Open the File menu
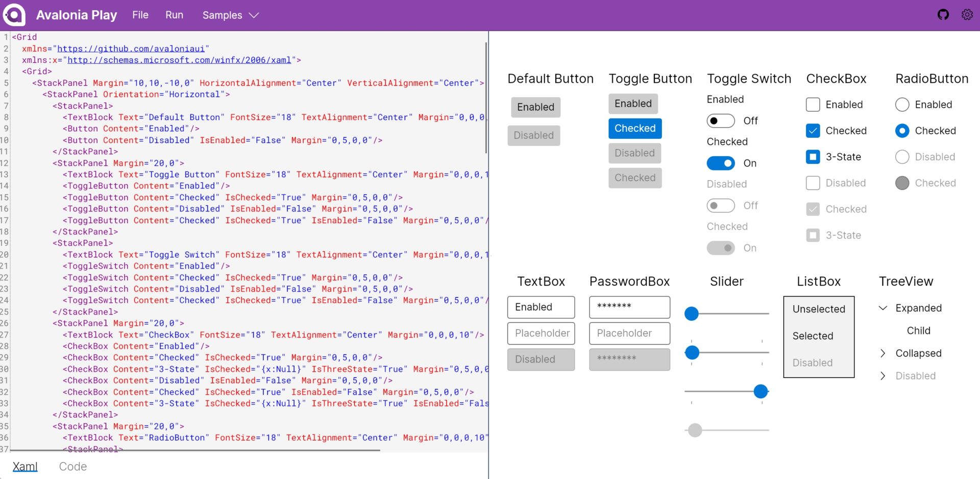This screenshot has height=479, width=980. tap(140, 15)
